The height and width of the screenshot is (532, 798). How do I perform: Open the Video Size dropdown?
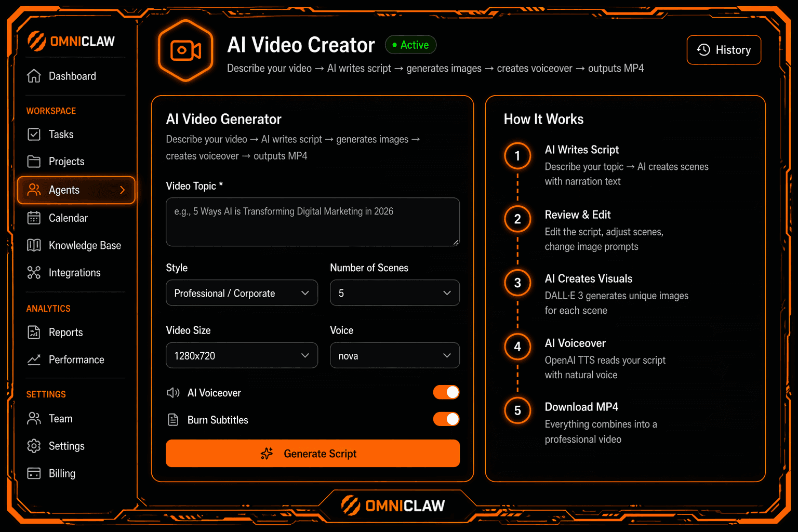(x=242, y=355)
